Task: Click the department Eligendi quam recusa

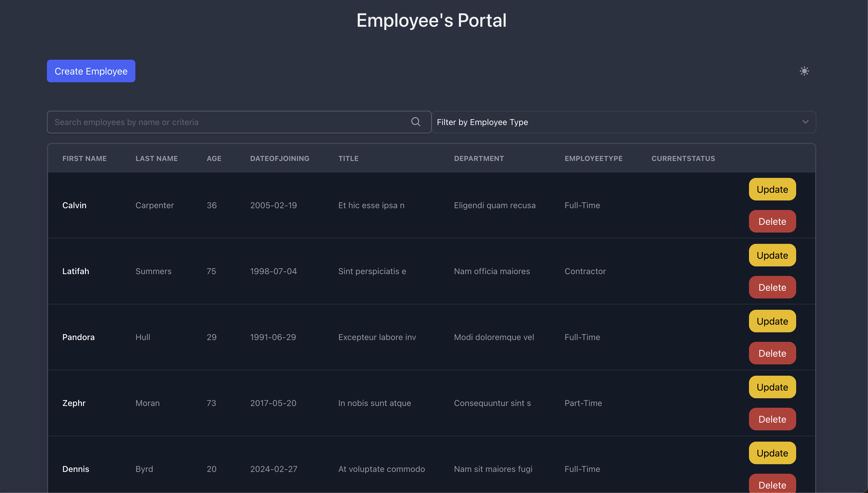Action: coord(495,206)
